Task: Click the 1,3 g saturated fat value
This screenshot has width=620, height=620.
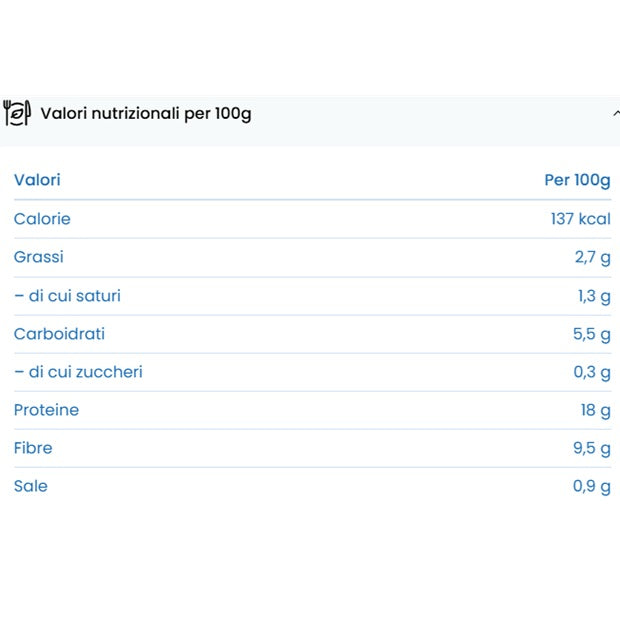Action: pyautogui.click(x=592, y=296)
